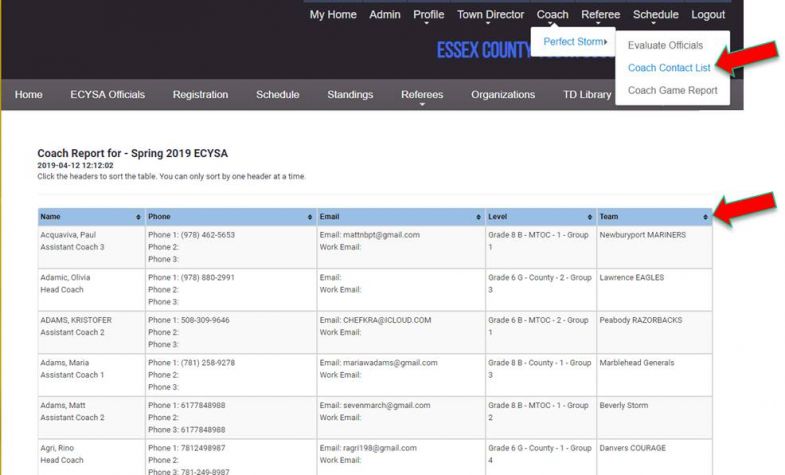Open the Perfect Storm submenu

coord(575,42)
